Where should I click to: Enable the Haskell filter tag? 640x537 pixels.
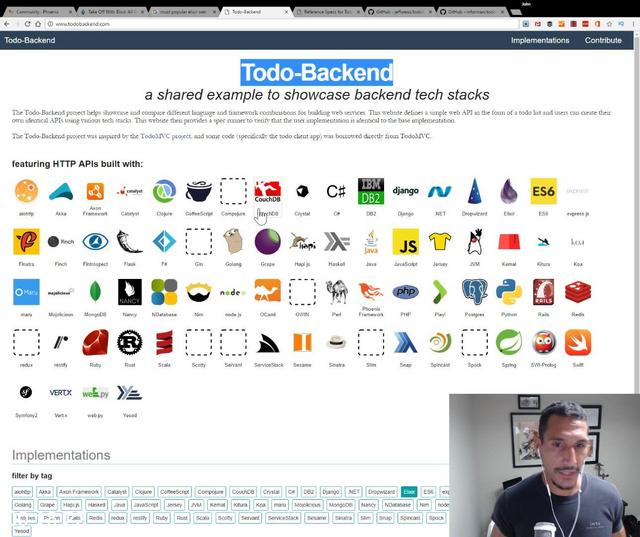click(x=97, y=505)
